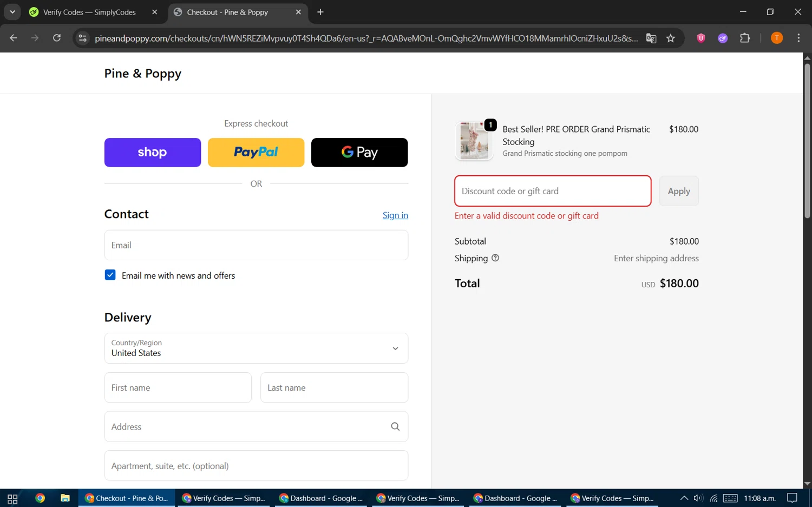Open the uBlock shield extension
The image size is (812, 507).
click(x=701, y=38)
